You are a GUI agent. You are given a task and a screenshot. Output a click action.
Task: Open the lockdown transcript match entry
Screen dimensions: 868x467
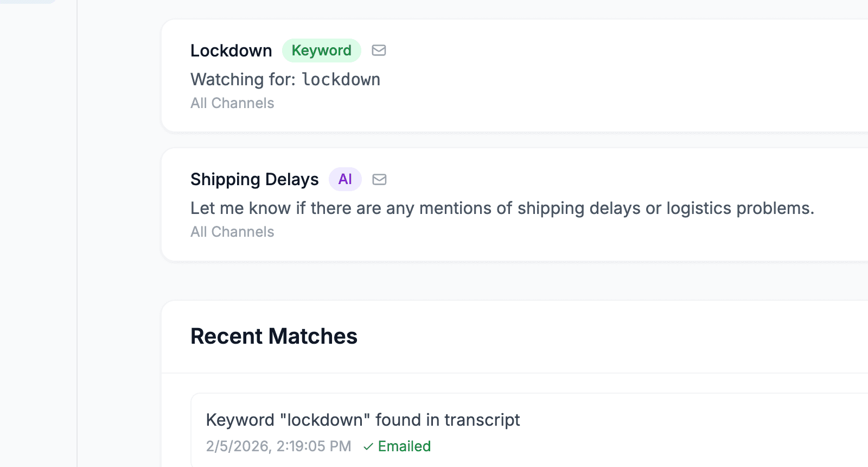tap(362, 420)
